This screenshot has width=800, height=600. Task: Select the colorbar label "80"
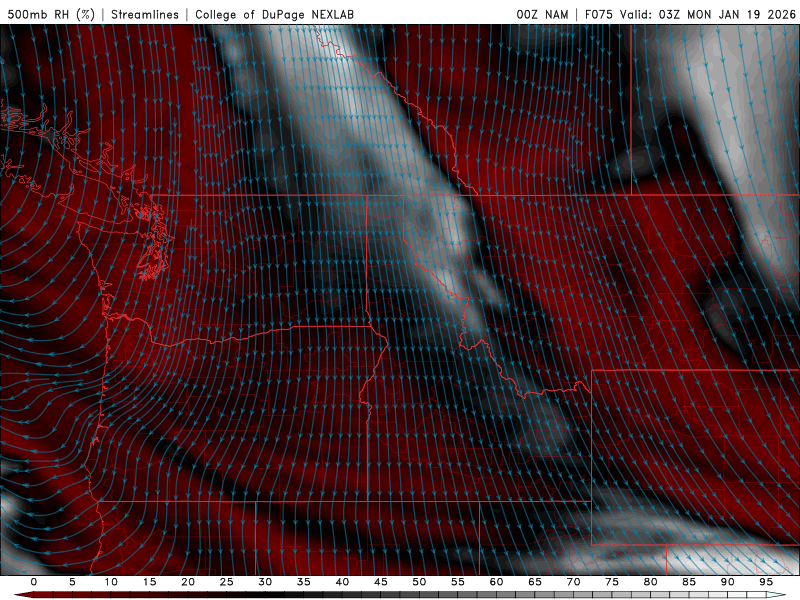[x=651, y=582]
